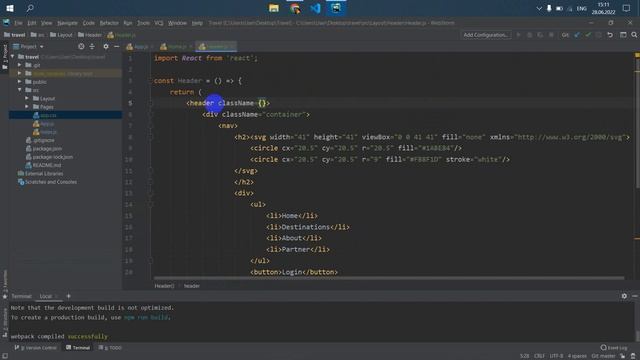Click CRLF line separator in status bar
The height and width of the screenshot is (360, 640).
539,356
